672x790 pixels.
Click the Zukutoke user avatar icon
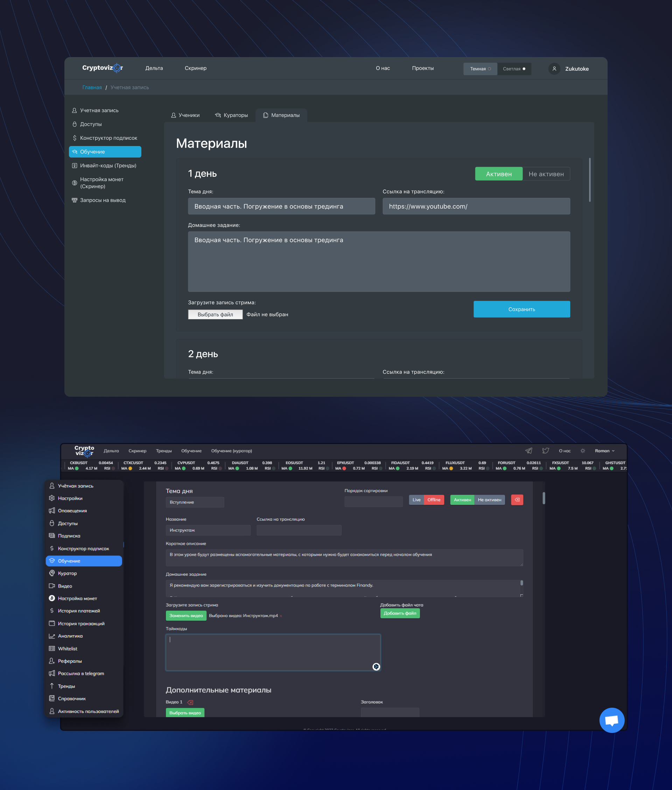[554, 69]
